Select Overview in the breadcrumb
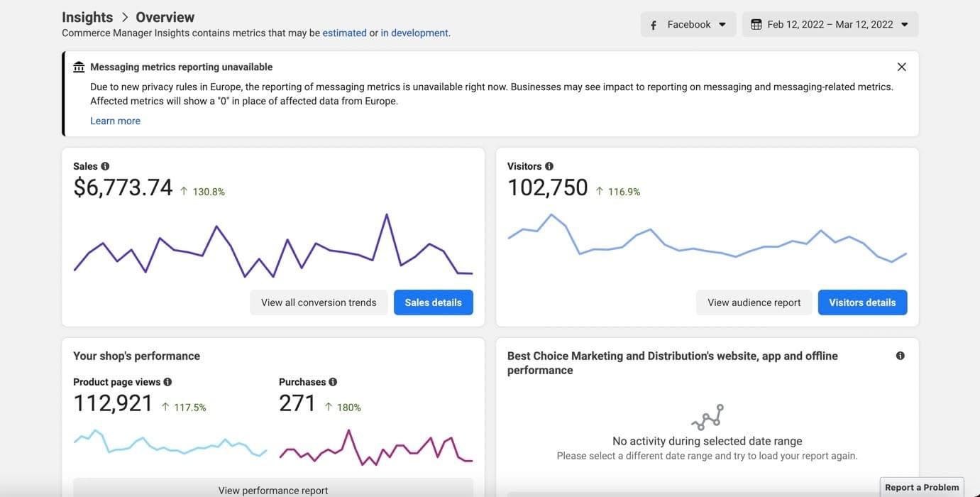The image size is (980, 497). (165, 17)
